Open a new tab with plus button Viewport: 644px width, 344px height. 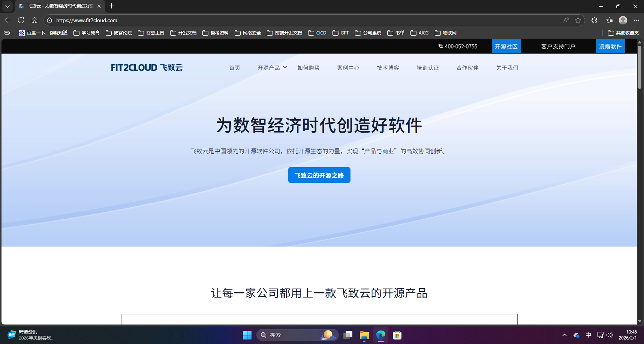pyautogui.click(x=111, y=6)
